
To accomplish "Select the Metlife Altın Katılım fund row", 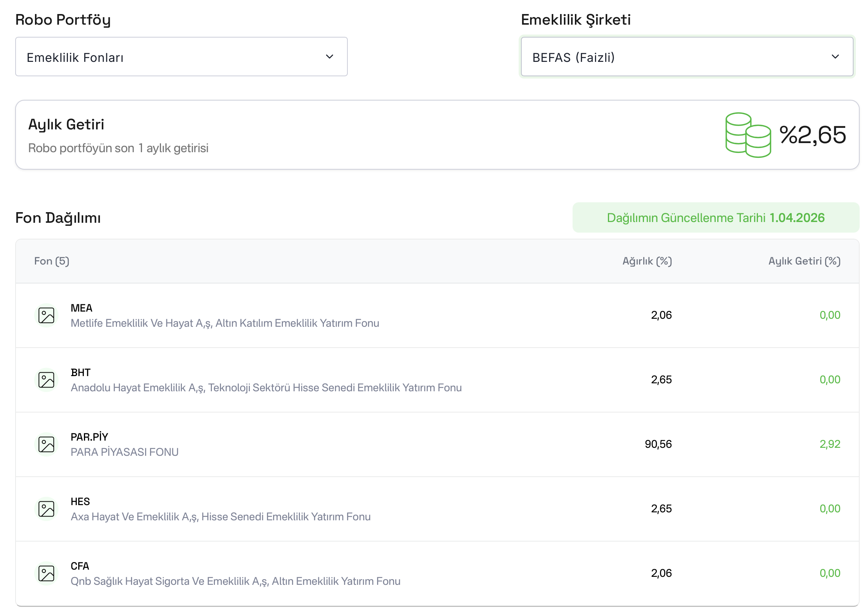I will tap(225, 323).
